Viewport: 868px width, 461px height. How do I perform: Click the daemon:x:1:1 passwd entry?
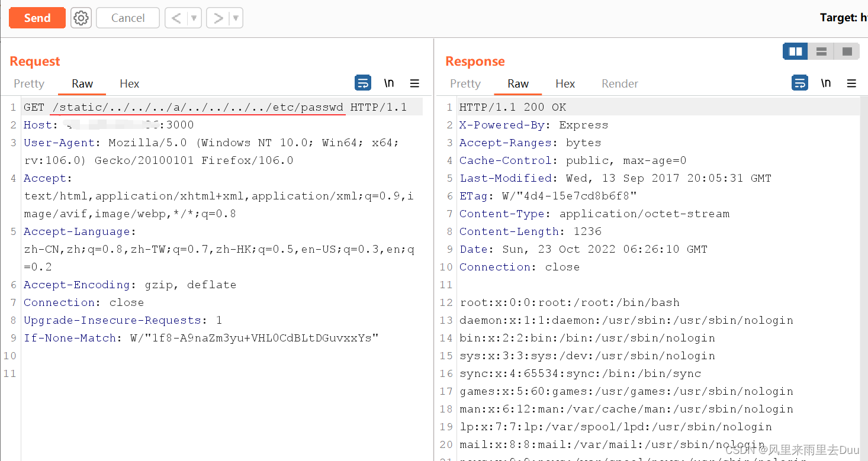[x=626, y=320]
